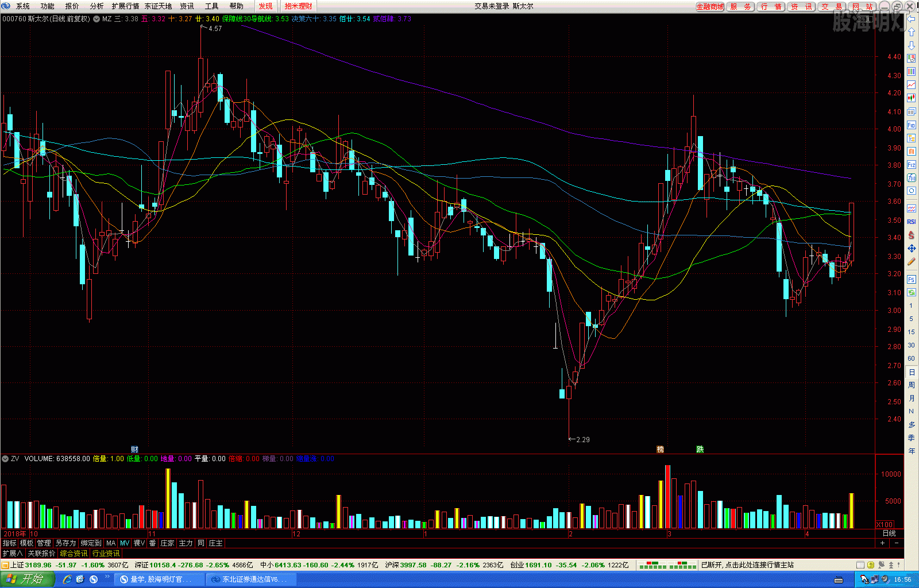Image resolution: width=919 pixels, height=588 pixels.
Task: Select the 指标 tab
Action: point(10,543)
